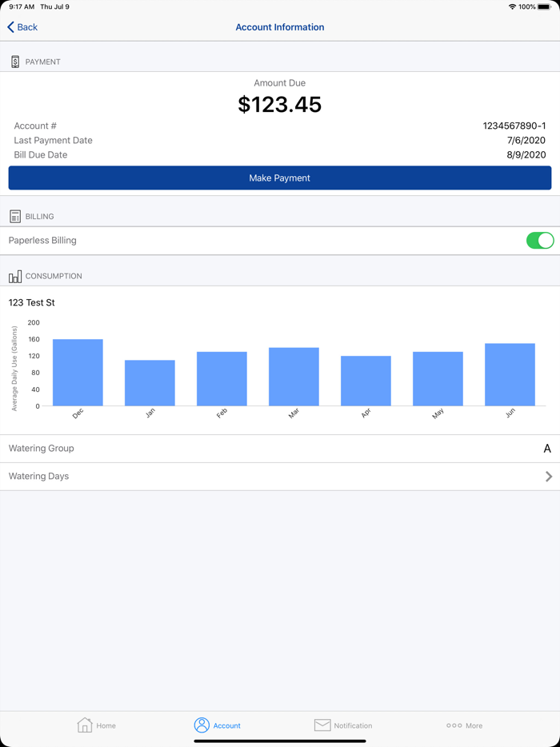Click the 100% battery percentage text
This screenshot has height=747, width=560.
click(x=527, y=6)
